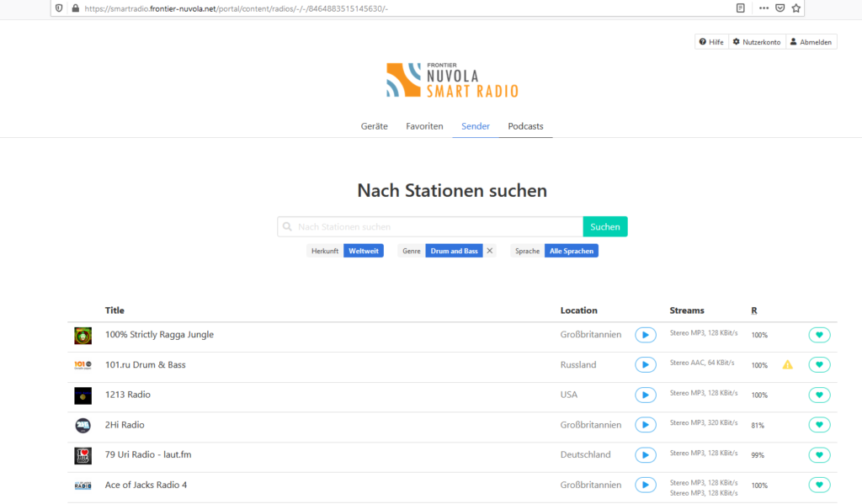Screen dimensions: 862x504
Task: Click the Streams column header
Action: (x=687, y=310)
